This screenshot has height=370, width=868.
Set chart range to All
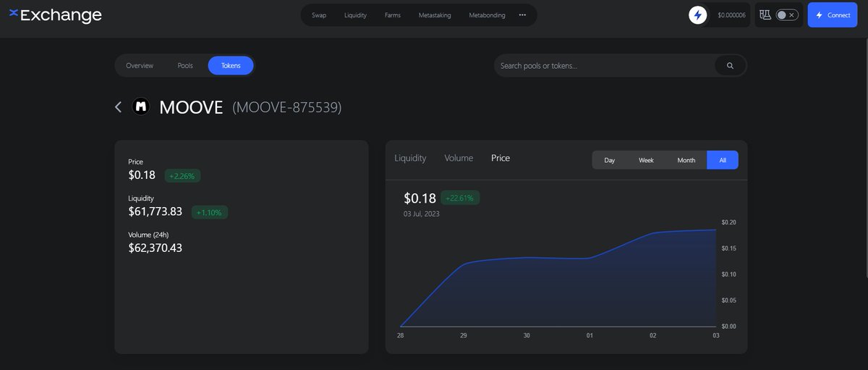click(x=723, y=160)
